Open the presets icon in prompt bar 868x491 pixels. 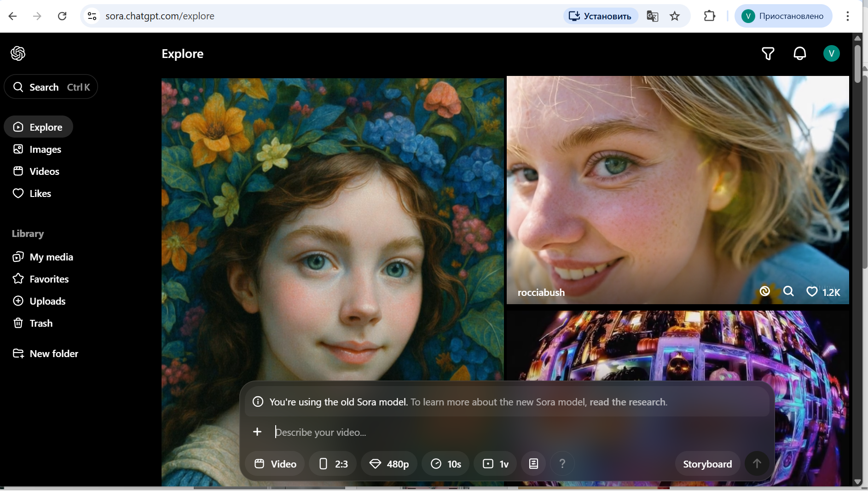click(x=533, y=464)
